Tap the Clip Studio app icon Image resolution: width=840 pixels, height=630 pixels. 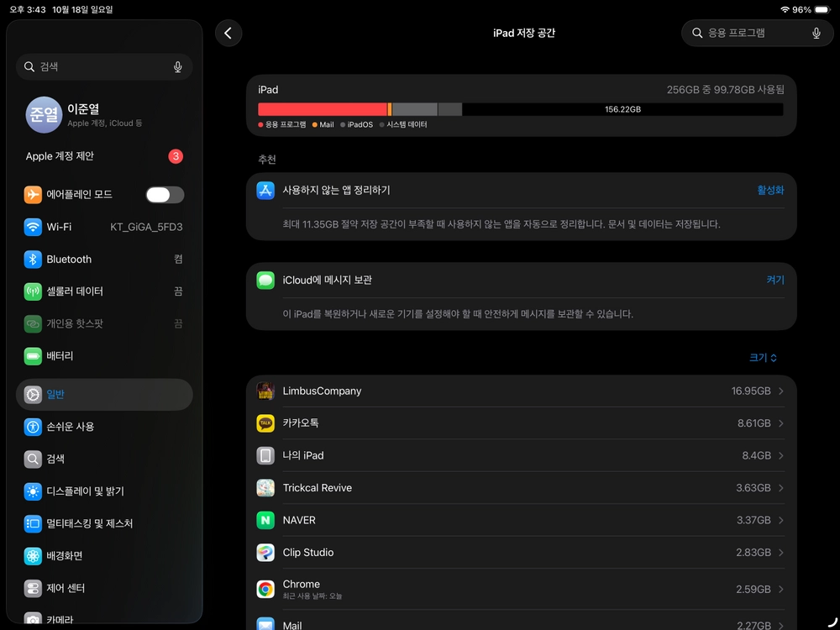pyautogui.click(x=265, y=553)
